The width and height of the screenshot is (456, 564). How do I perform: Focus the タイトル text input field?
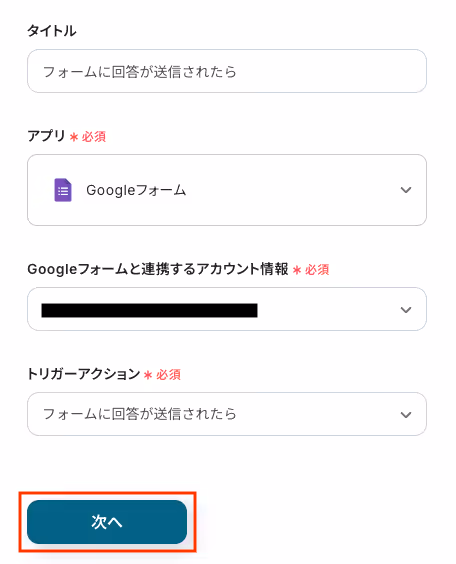(x=227, y=71)
